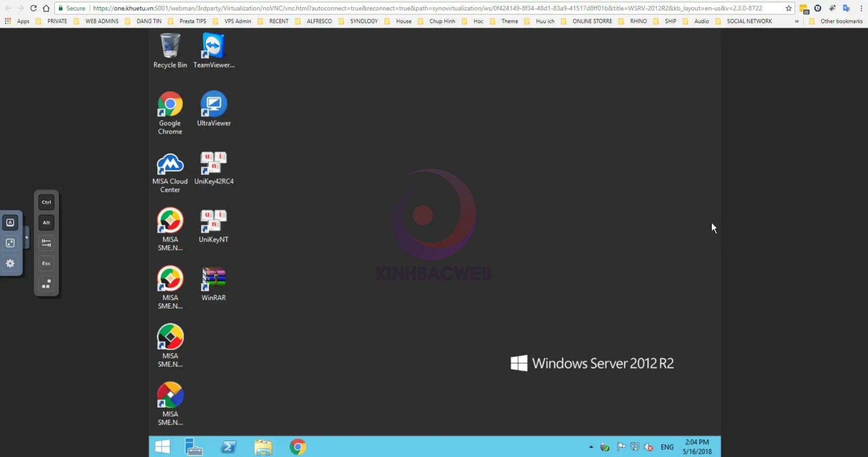Open the Windows Start button

[162, 446]
